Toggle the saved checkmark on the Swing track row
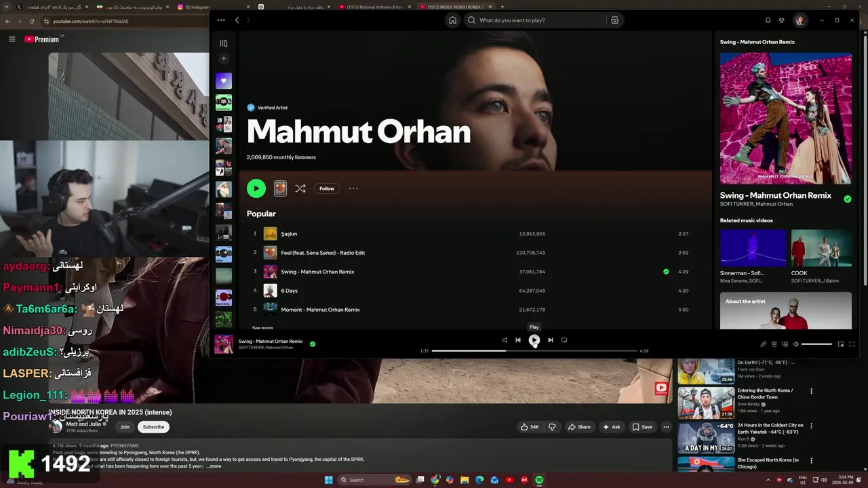This screenshot has height=488, width=868. click(x=666, y=272)
